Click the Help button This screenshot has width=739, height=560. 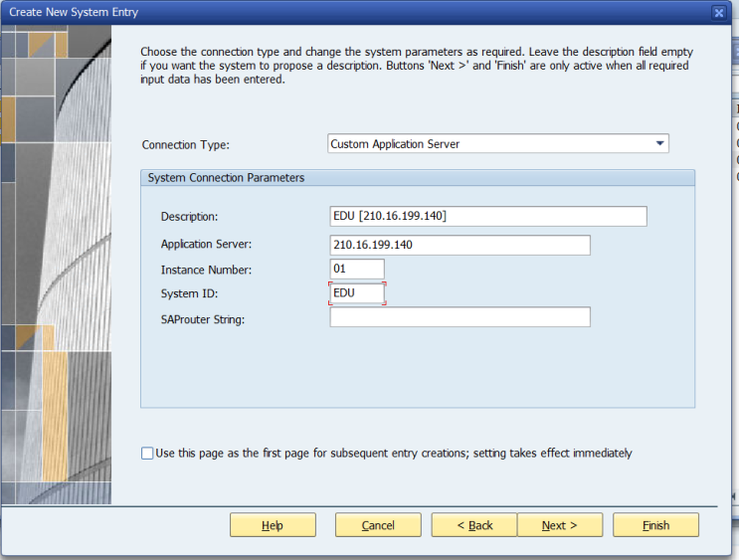coord(273,525)
